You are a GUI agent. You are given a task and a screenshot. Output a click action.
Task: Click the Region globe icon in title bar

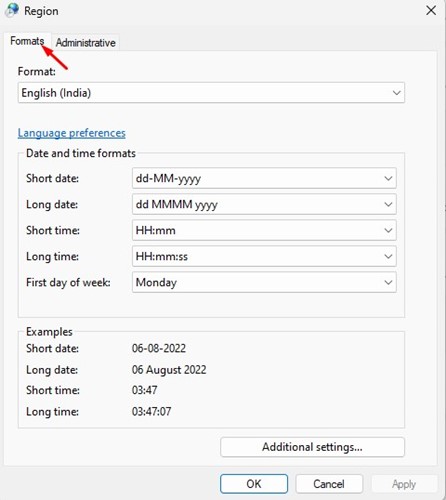click(12, 10)
